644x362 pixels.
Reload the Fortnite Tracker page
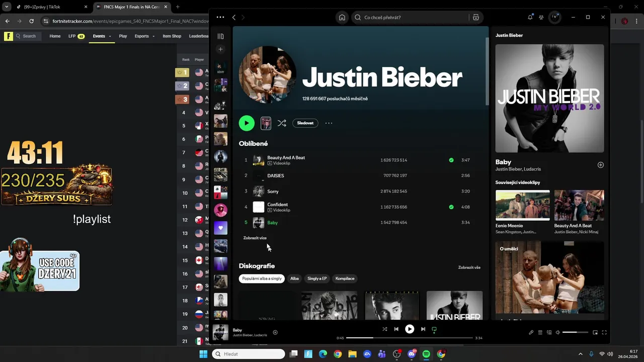[31, 21]
